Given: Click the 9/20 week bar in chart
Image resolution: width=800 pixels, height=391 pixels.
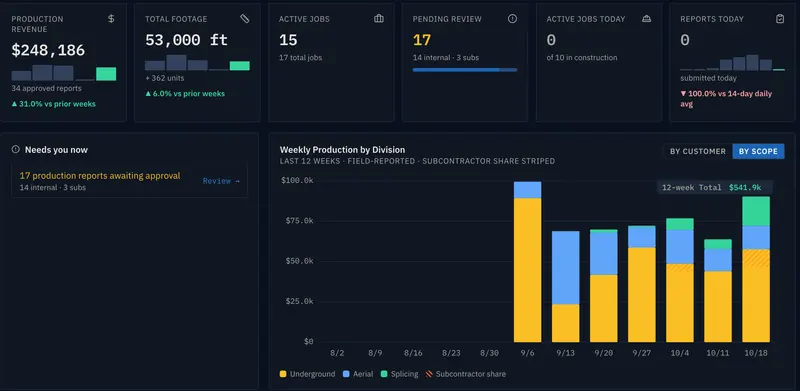Looking at the screenshot, I should click(603, 286).
